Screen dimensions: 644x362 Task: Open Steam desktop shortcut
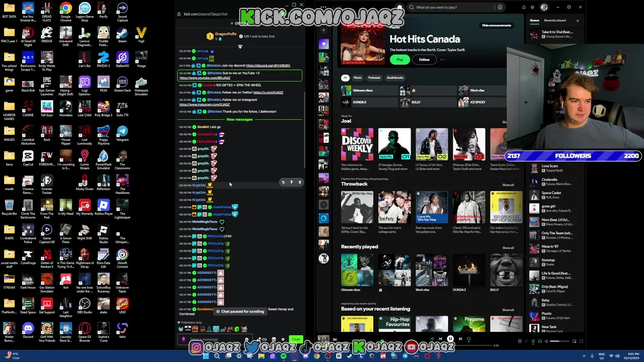point(122,35)
